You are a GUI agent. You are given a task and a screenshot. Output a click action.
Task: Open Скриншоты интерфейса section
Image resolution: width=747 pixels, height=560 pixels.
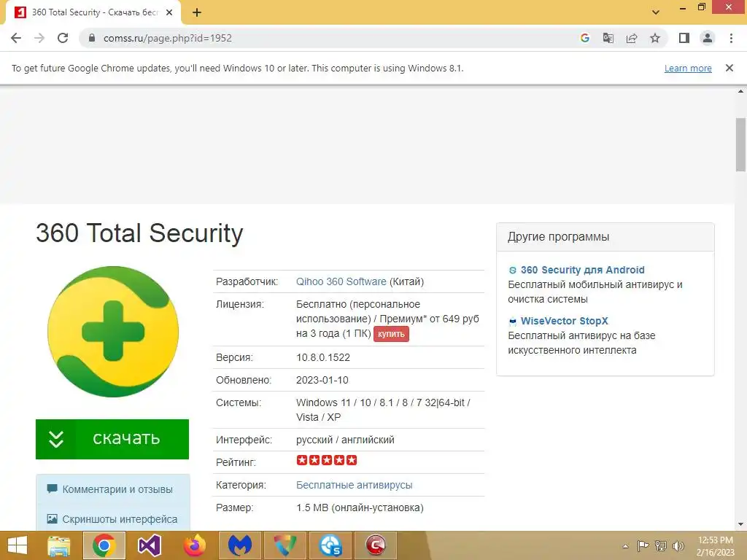[120, 519]
